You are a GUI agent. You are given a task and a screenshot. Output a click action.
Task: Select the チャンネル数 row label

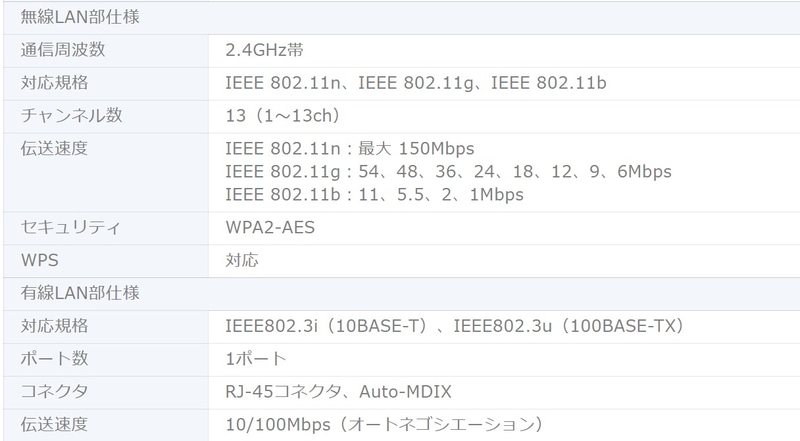click(x=72, y=114)
